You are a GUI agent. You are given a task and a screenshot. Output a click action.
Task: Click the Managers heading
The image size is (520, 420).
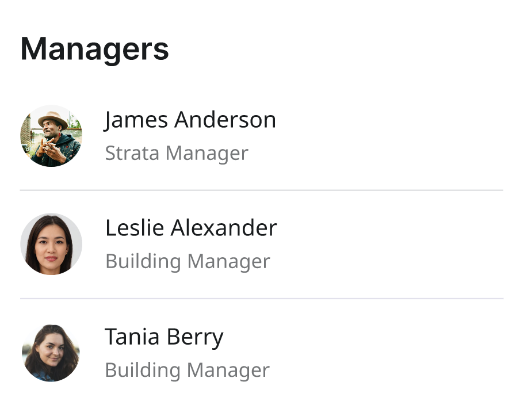coord(95,49)
